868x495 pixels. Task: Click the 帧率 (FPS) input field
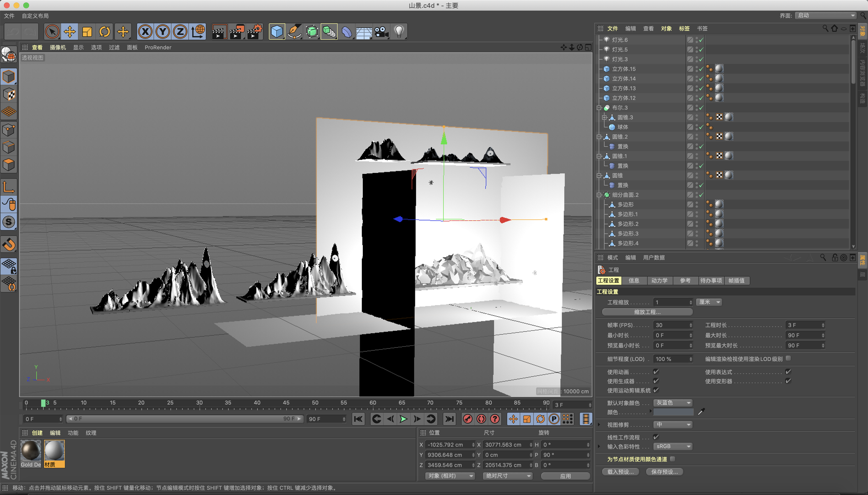click(x=673, y=325)
